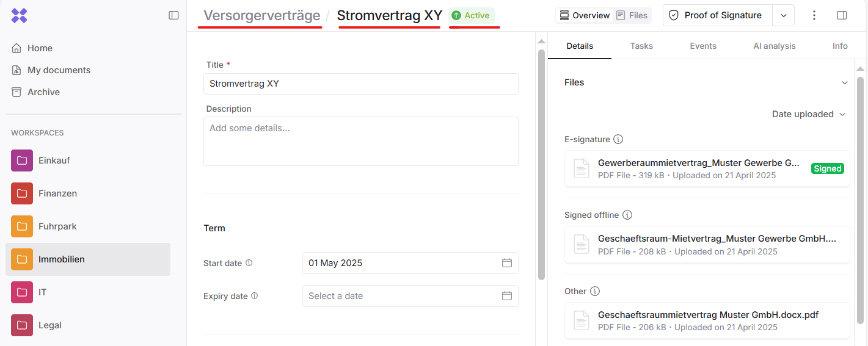Open the Expiry date calendar icon
This screenshot has width=868, height=346.
pyautogui.click(x=506, y=296)
